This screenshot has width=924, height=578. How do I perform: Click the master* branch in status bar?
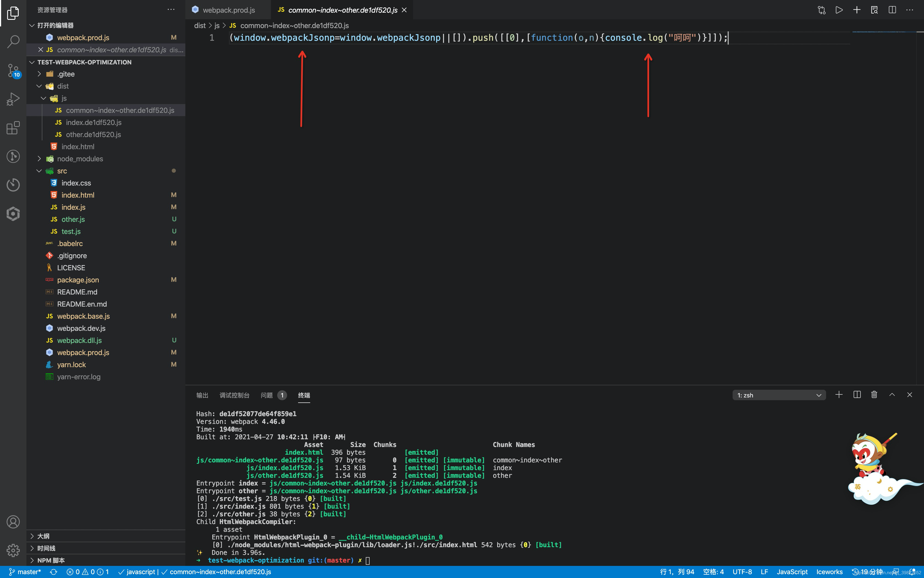[25, 572]
